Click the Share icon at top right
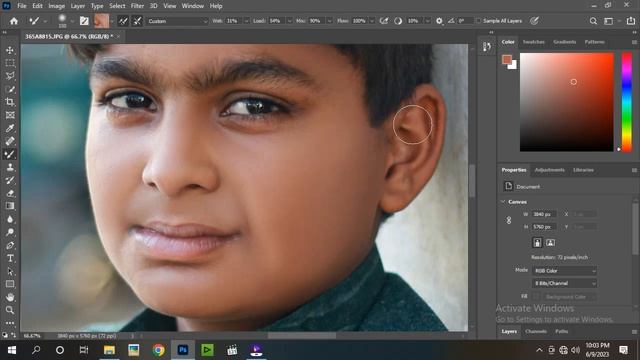Image resolution: width=640 pixels, height=360 pixels. (631, 21)
